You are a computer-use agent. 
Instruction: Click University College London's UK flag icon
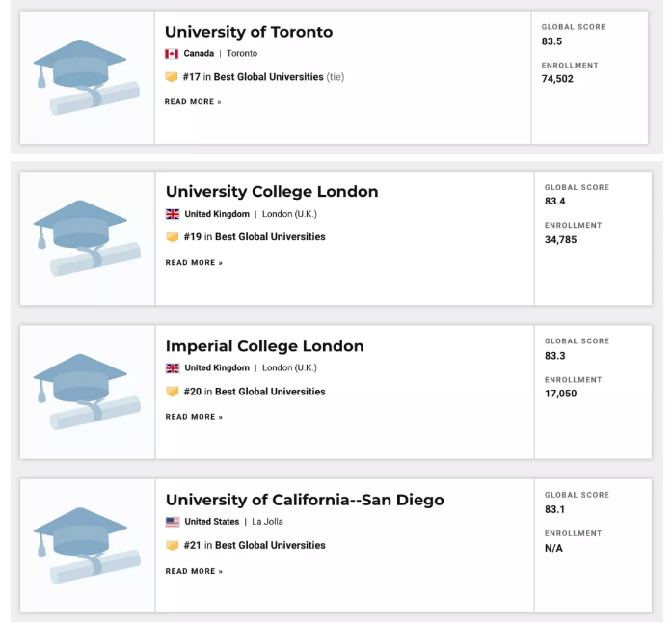tap(173, 214)
